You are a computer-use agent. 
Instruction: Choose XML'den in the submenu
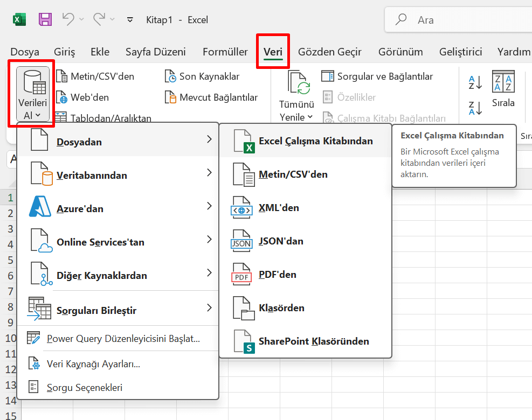tap(306, 207)
